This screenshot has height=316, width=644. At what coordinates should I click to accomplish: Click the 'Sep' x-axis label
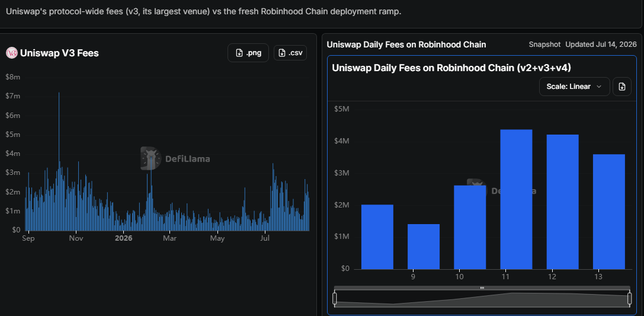[28, 238]
